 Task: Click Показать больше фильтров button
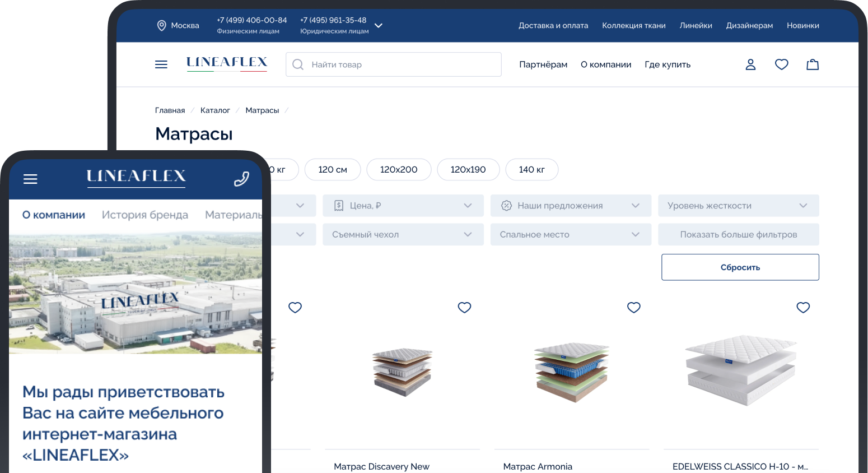(x=738, y=235)
